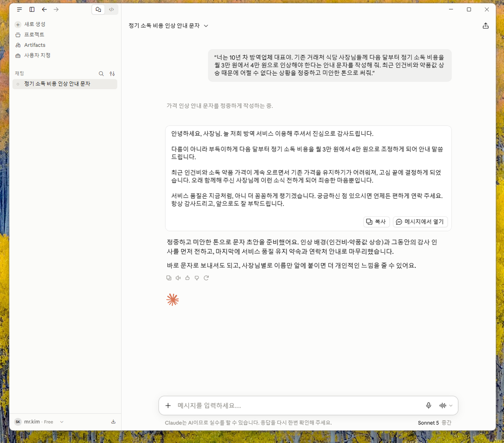Screen dimensions: 504x443
Task: Give thumbs up to the response
Action: coord(188,278)
